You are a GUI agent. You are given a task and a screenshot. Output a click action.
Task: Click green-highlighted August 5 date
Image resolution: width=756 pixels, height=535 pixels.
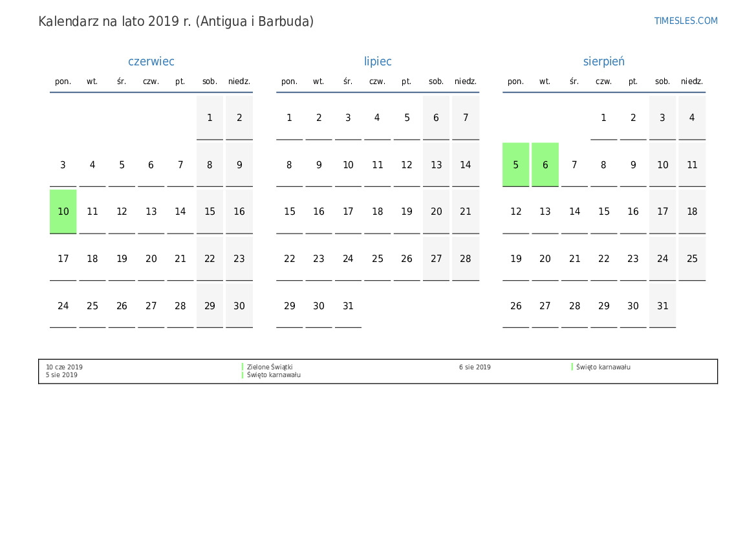click(x=516, y=165)
